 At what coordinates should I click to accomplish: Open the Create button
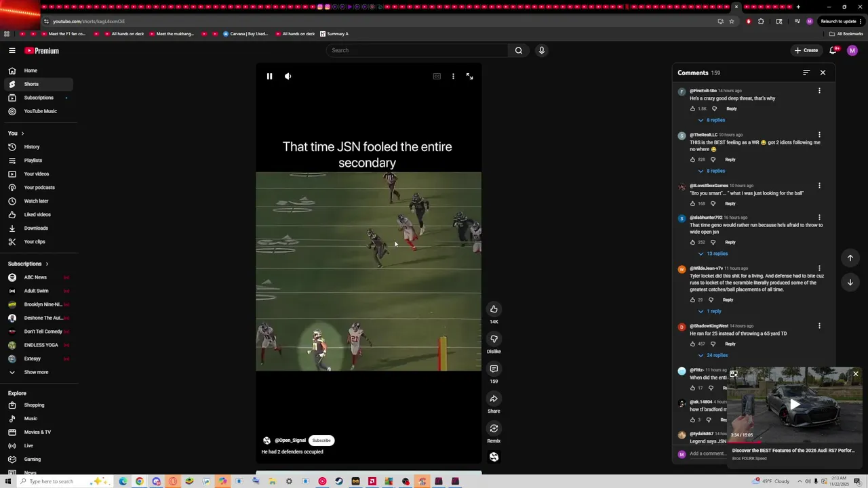(x=806, y=50)
